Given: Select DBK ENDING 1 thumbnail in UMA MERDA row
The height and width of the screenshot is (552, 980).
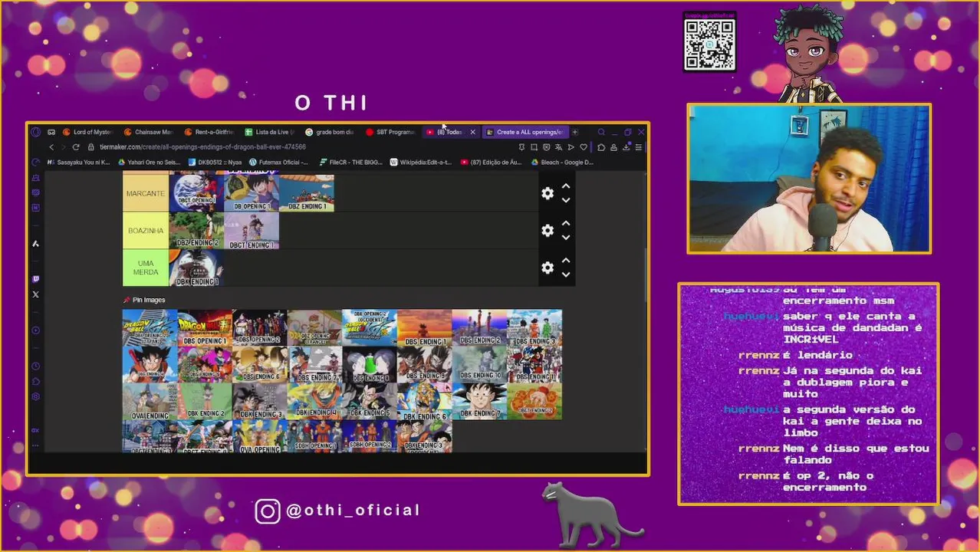Looking at the screenshot, I should click(x=196, y=268).
